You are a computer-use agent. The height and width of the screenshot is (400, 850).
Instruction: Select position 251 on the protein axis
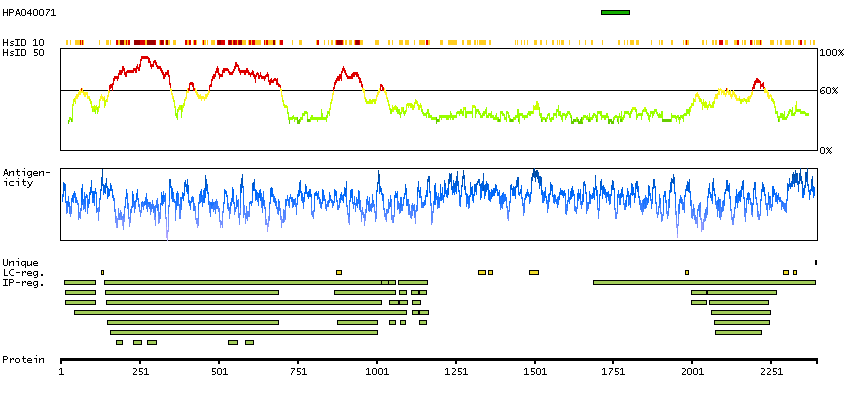140,371
